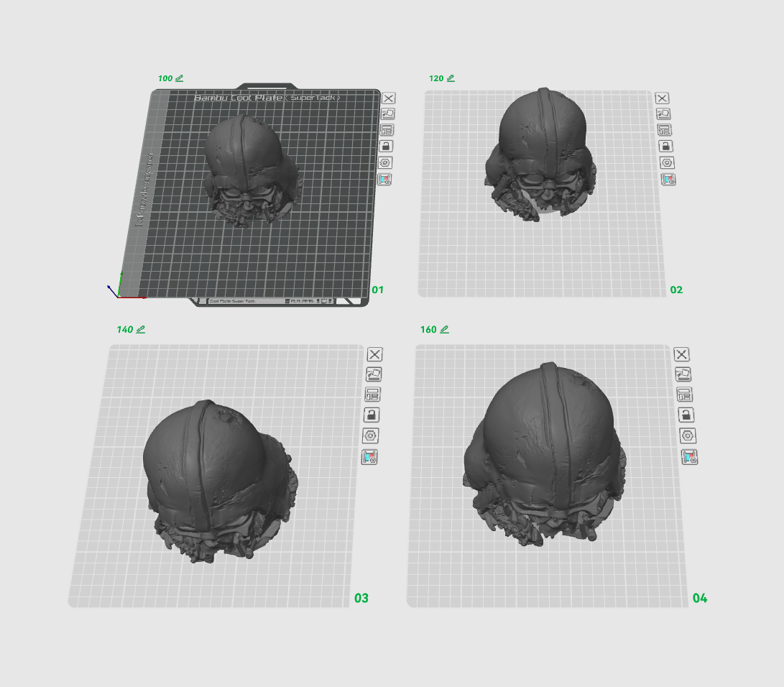This screenshot has width=784, height=687.
Task: Arrange objects on plate 02
Action: (x=665, y=130)
